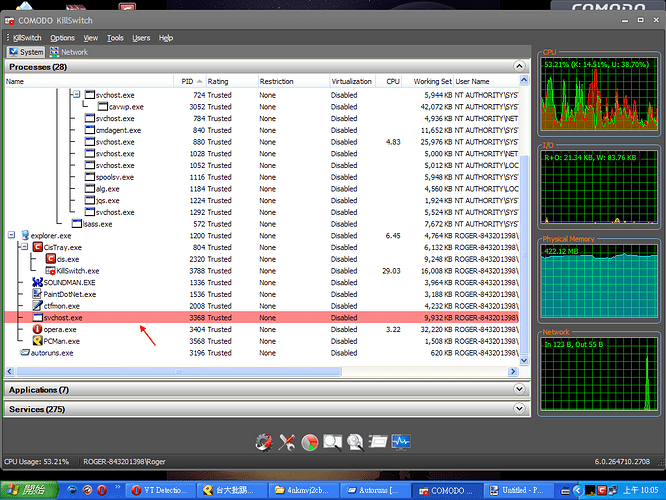Sort by the Virtualization column header

(x=353, y=81)
